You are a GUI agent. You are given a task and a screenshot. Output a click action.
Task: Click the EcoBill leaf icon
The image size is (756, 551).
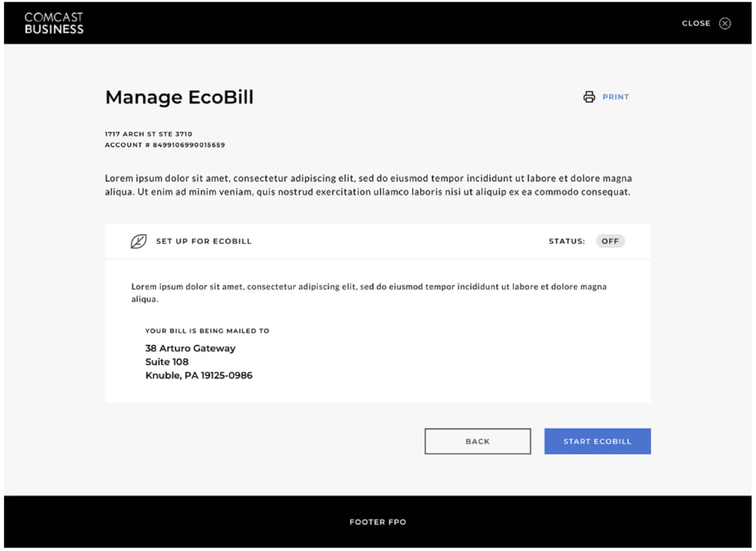point(139,241)
